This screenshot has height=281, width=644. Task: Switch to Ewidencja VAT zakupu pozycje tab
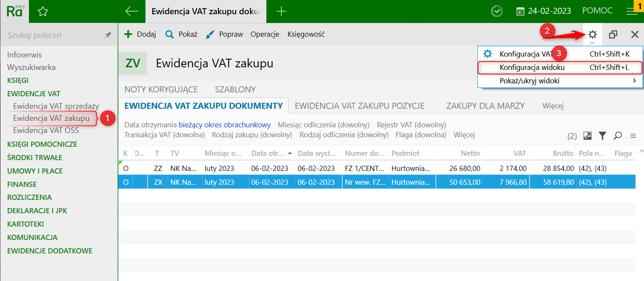click(x=360, y=106)
